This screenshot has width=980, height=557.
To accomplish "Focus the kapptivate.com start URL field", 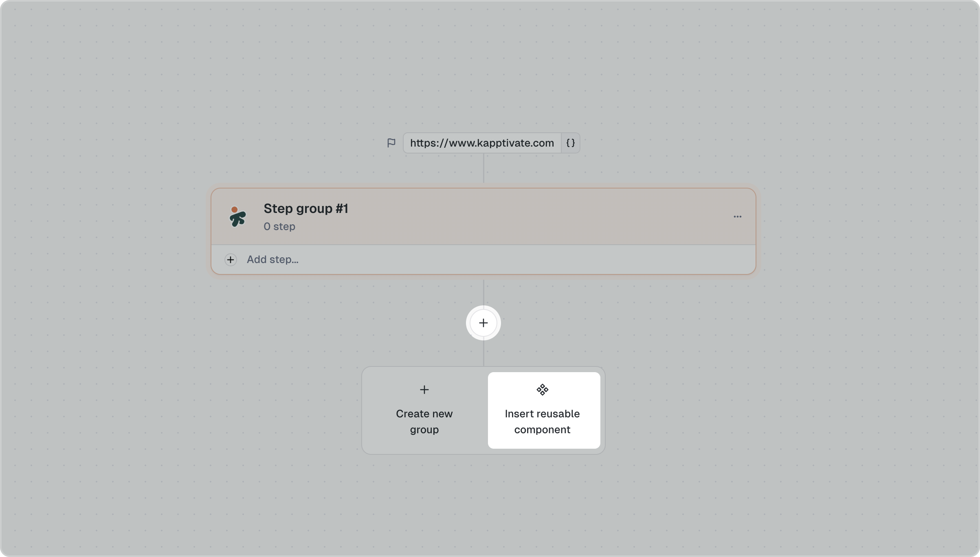I will coord(482,143).
